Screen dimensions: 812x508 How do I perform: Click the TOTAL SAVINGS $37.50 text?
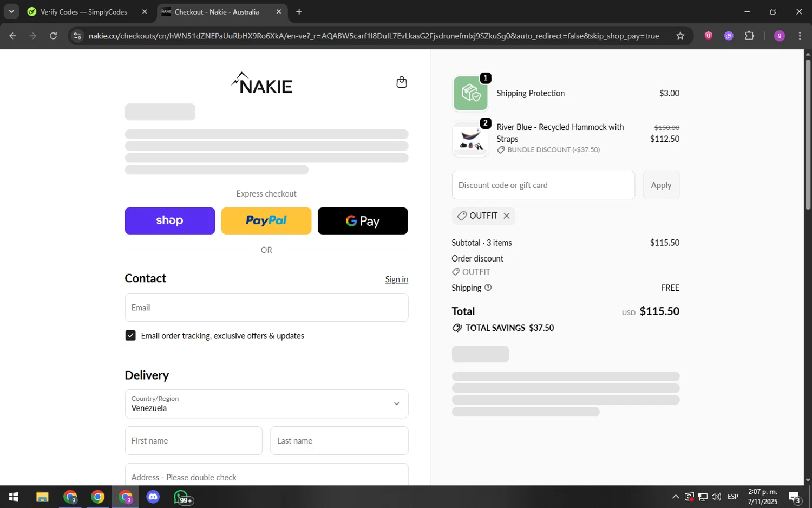(510, 328)
